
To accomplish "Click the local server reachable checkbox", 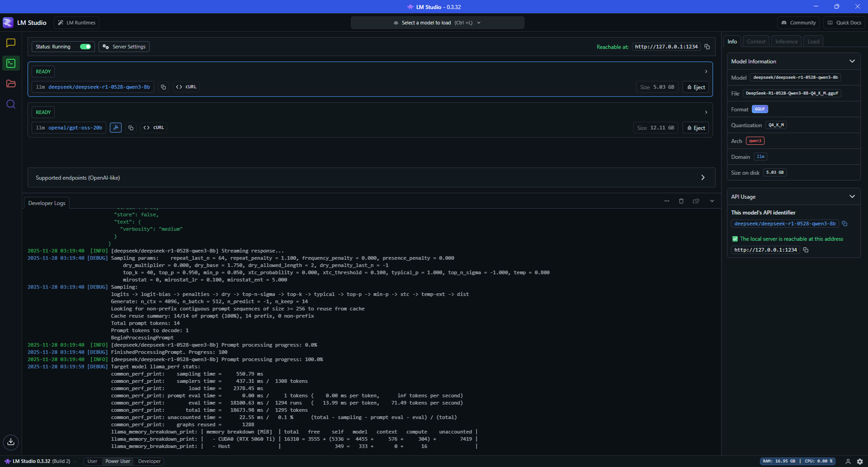I will coord(735,239).
